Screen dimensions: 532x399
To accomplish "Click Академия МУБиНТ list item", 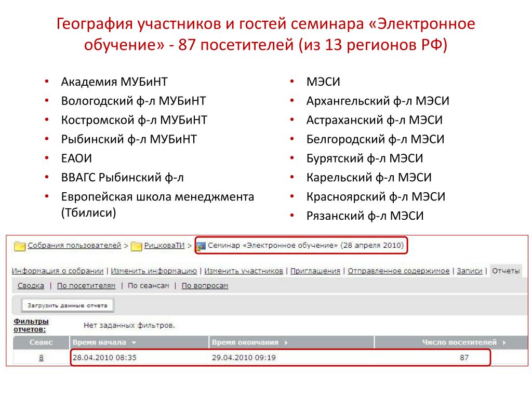I will tap(114, 82).
